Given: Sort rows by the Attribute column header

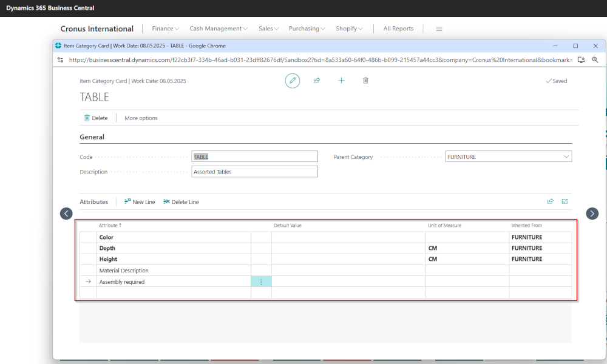Looking at the screenshot, I should (110, 225).
